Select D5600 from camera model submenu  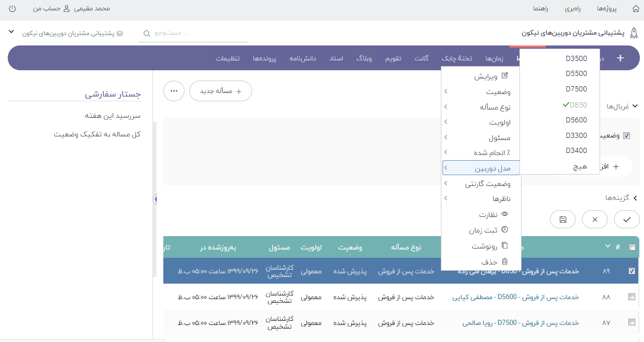(x=576, y=120)
